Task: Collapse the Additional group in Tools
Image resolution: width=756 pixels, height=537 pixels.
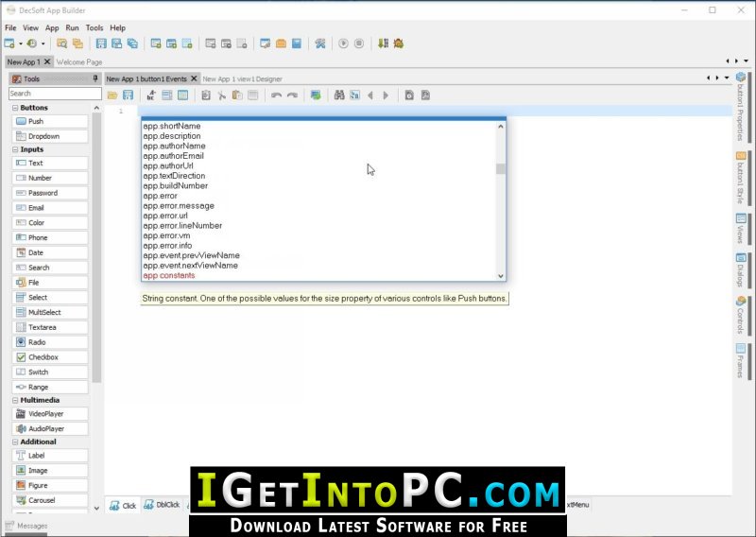Action: click(15, 442)
